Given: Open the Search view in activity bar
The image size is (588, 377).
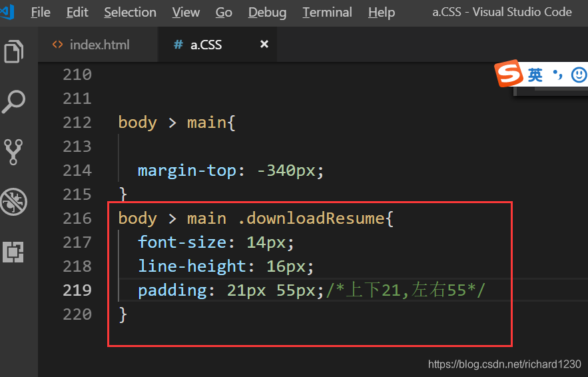Looking at the screenshot, I should click(13, 101).
